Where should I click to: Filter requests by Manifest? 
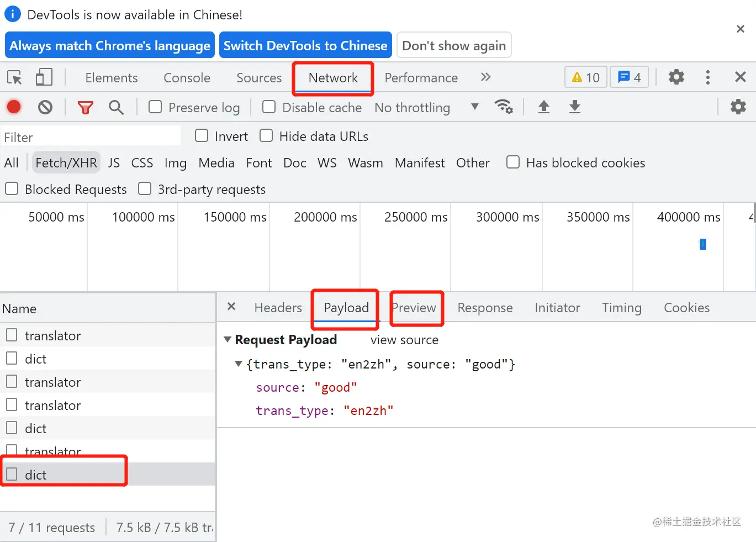coord(420,163)
